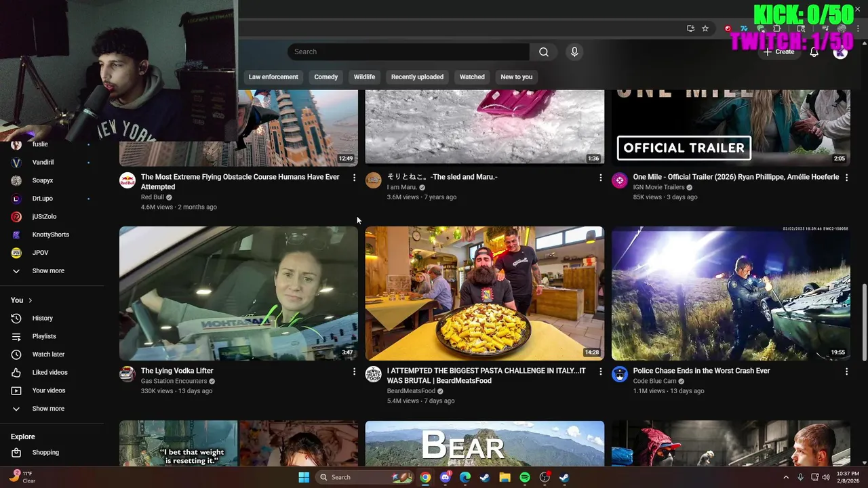Open the Windows Start menu
Screen dimensions: 868x488
[x=304, y=477]
